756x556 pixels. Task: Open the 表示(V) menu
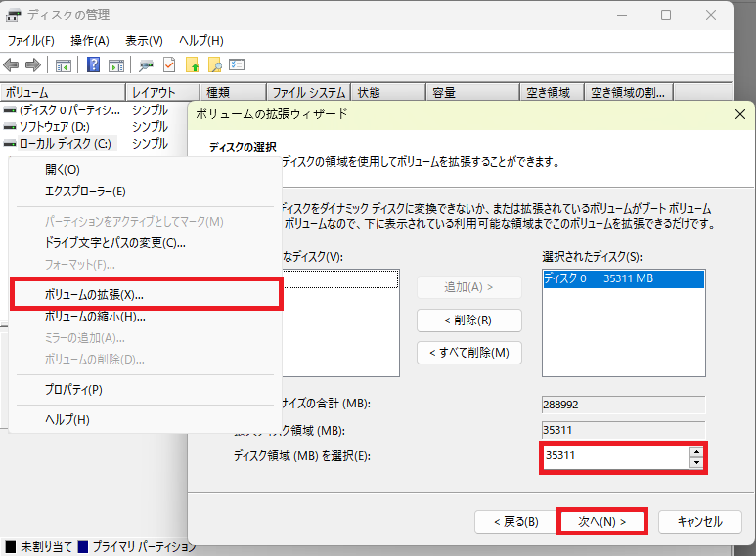coord(144,41)
